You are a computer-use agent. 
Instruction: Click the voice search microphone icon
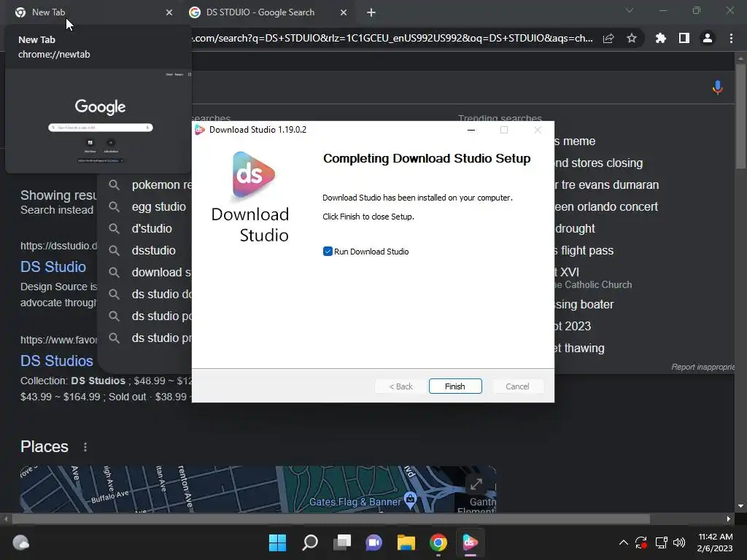click(x=718, y=87)
